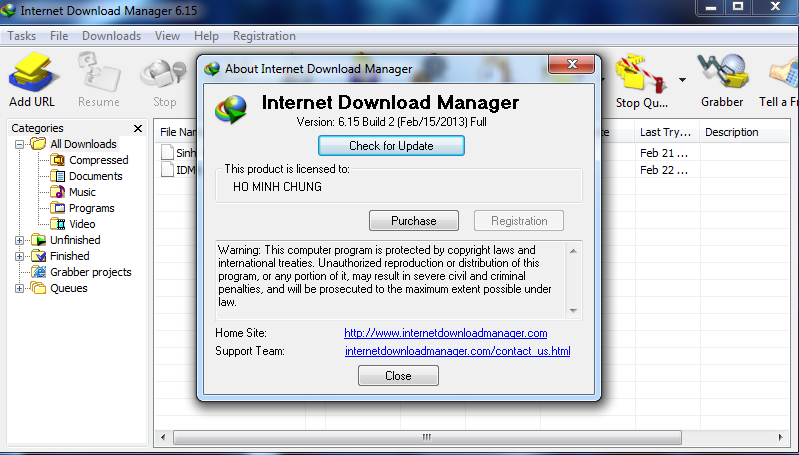Click the Sinh file icon in list

tap(167, 152)
